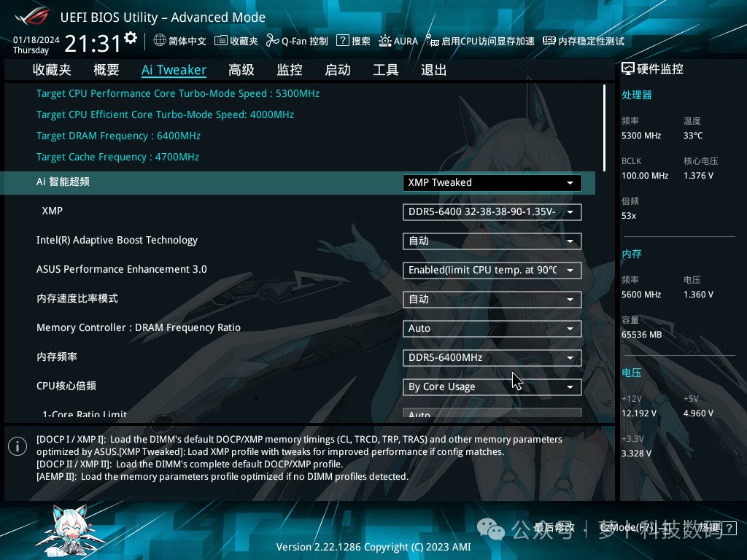The image size is (747, 560).
Task: Open the 监控 tab
Action: click(x=290, y=70)
